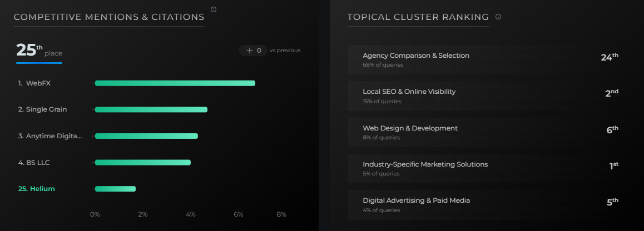Click the Anytime Digital competitor label

50,136
